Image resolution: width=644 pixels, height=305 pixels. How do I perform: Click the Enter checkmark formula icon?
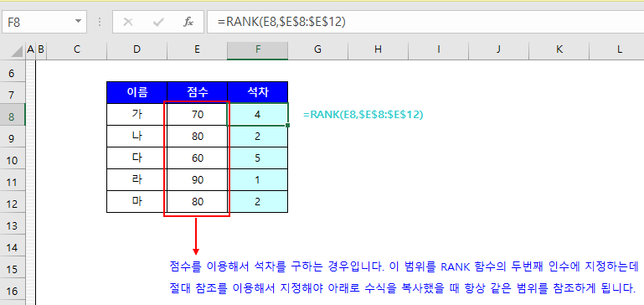[158, 22]
